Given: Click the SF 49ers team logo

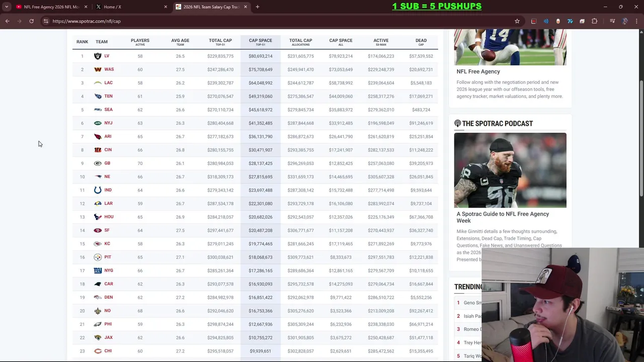Looking at the screenshot, I should click(x=98, y=230).
